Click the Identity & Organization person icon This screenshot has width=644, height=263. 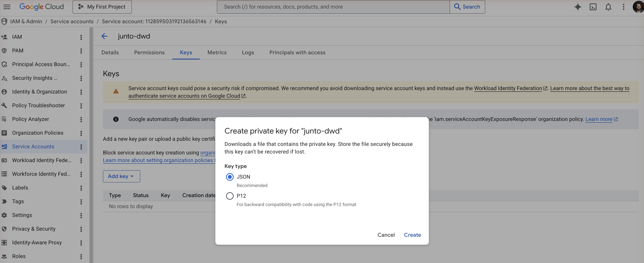point(4,92)
